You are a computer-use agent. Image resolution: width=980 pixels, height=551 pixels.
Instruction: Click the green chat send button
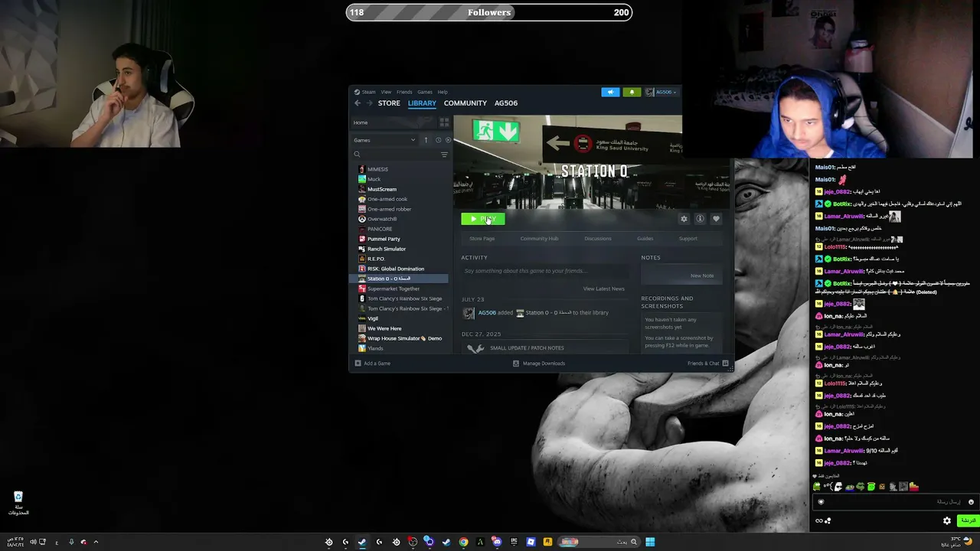point(968,520)
